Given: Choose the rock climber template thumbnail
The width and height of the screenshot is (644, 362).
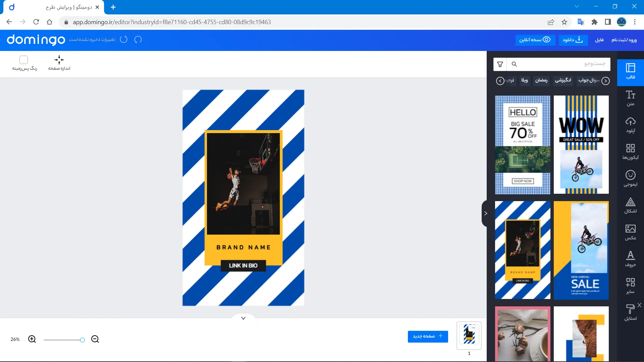Looking at the screenshot, I should click(x=581, y=334).
